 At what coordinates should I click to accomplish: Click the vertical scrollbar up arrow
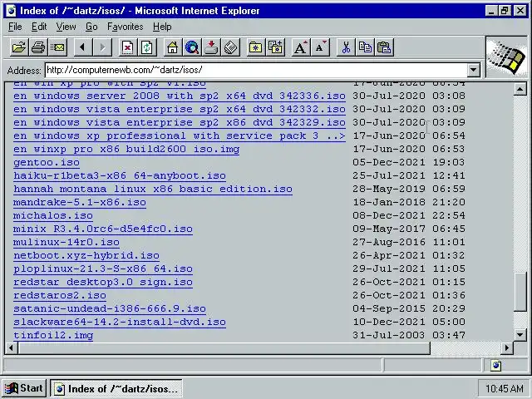click(520, 89)
